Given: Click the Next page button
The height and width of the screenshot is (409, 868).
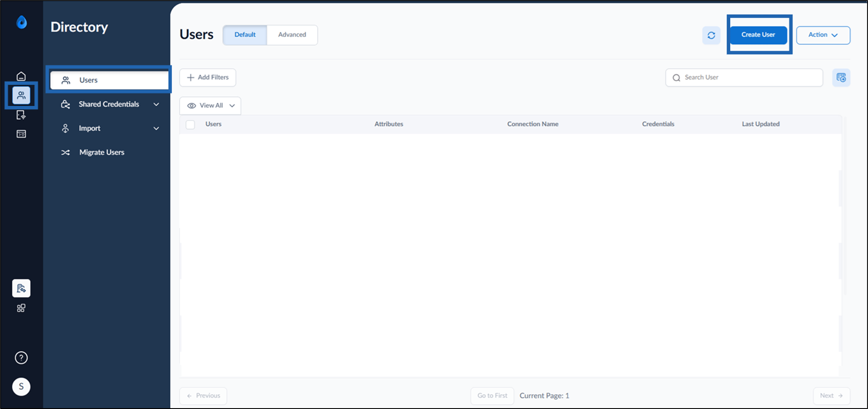Looking at the screenshot, I should pyautogui.click(x=832, y=396).
